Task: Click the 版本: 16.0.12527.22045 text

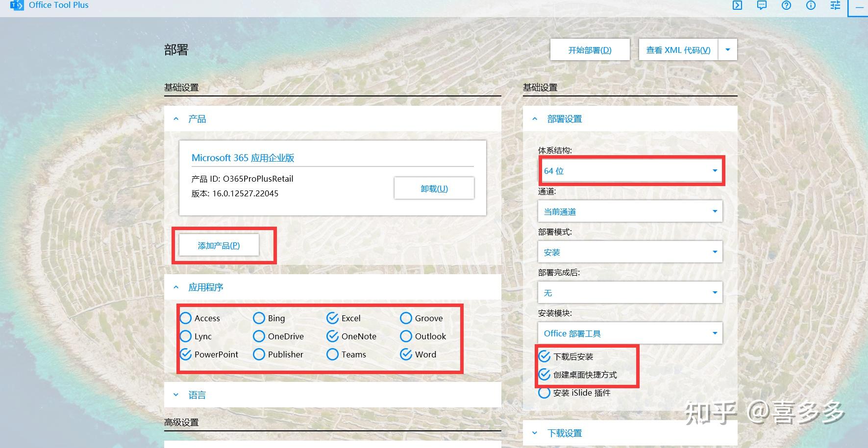Action: tap(235, 193)
